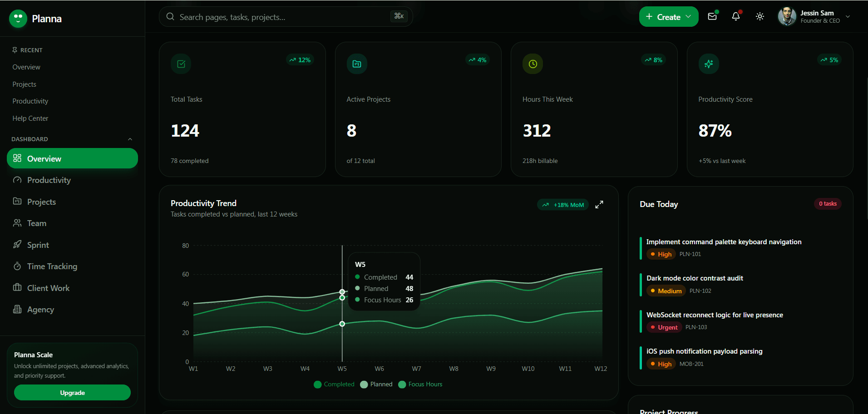Screen dimensions: 868x414
Task: Click the Planna Scale plan title
Action: coord(33,355)
